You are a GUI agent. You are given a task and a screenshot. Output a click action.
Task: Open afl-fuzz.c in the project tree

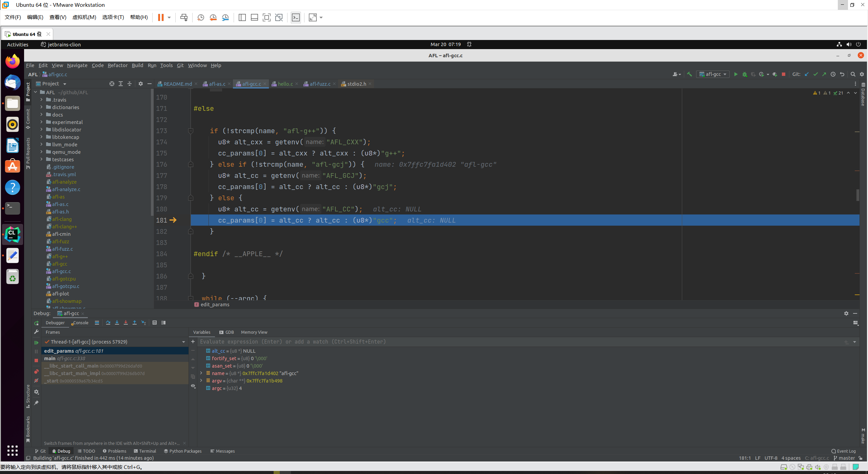pyautogui.click(x=62, y=249)
